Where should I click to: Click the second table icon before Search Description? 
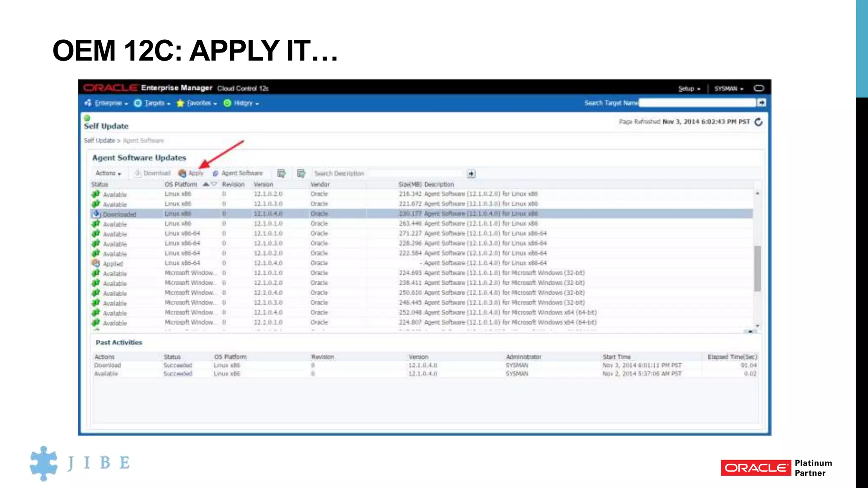(x=301, y=173)
